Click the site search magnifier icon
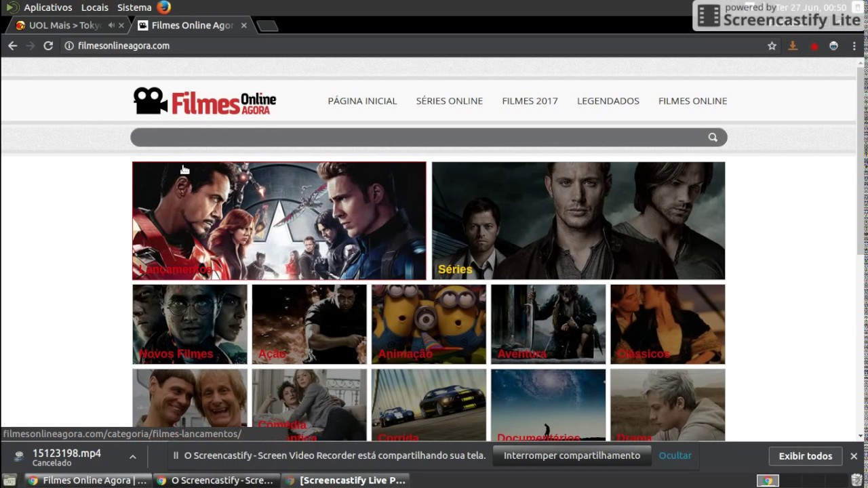 tap(713, 138)
